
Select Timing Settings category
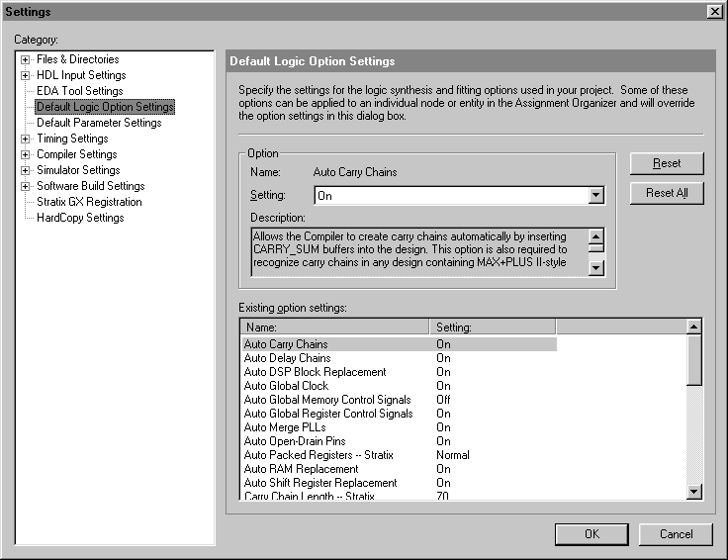(x=72, y=139)
